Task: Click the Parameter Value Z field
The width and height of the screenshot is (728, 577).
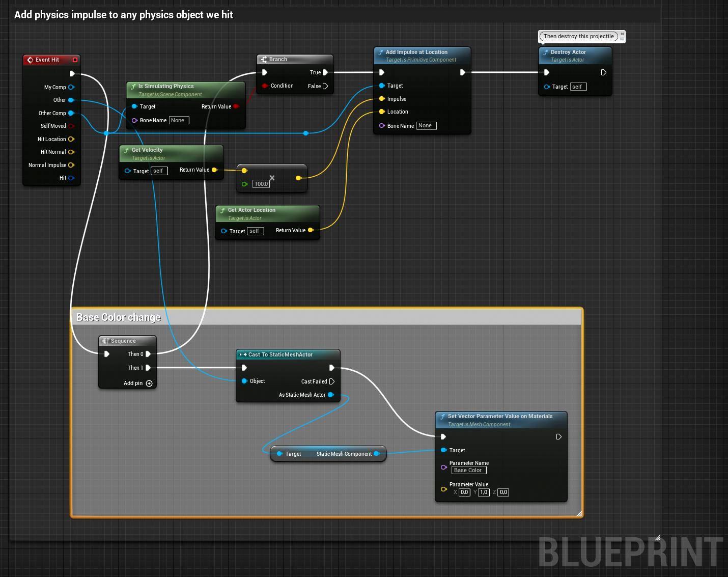Action: (503, 492)
